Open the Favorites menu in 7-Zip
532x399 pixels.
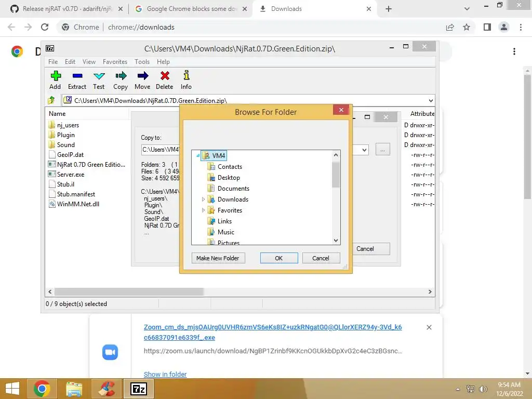pyautogui.click(x=115, y=62)
